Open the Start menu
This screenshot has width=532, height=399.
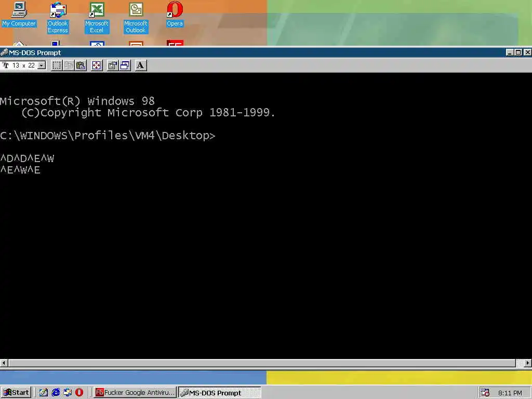point(16,392)
